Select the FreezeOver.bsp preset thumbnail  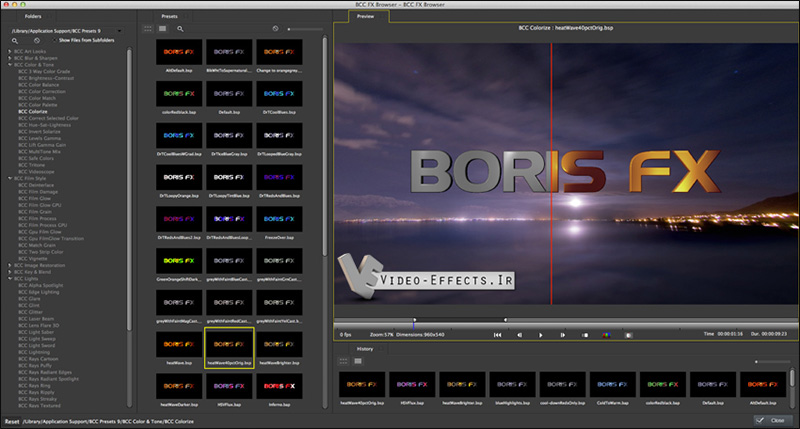(279, 219)
